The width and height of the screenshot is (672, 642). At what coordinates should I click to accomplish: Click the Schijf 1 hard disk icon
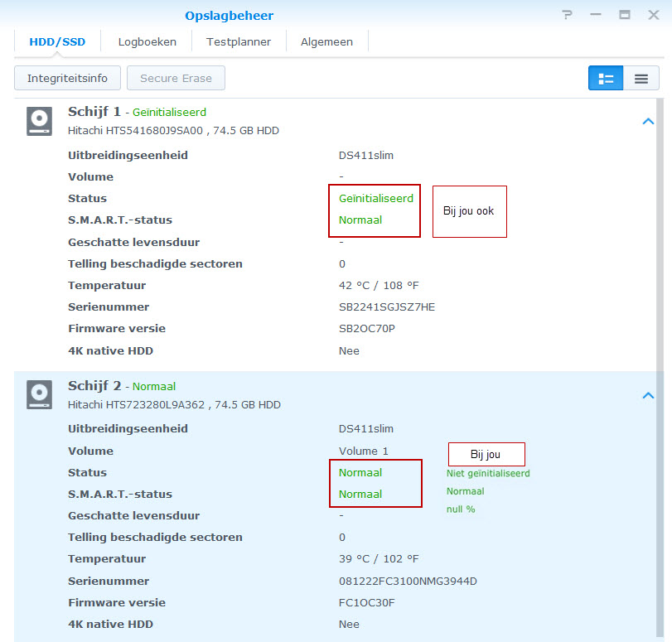pos(39,121)
